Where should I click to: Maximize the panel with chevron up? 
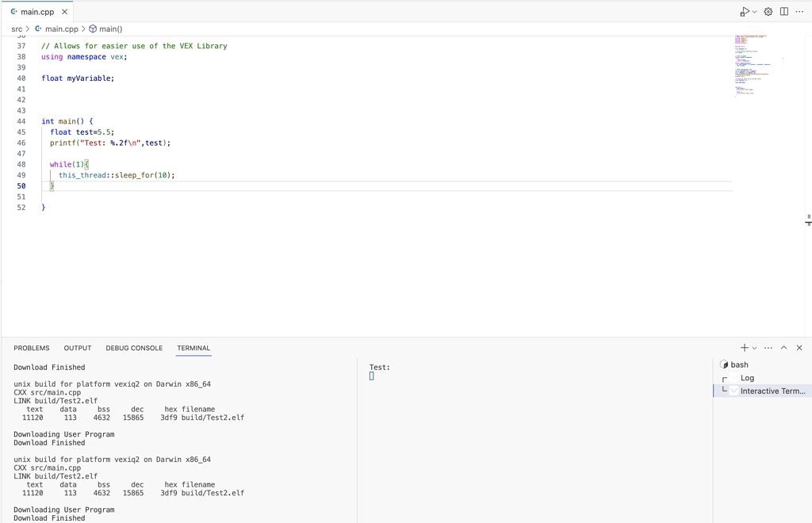(x=784, y=348)
